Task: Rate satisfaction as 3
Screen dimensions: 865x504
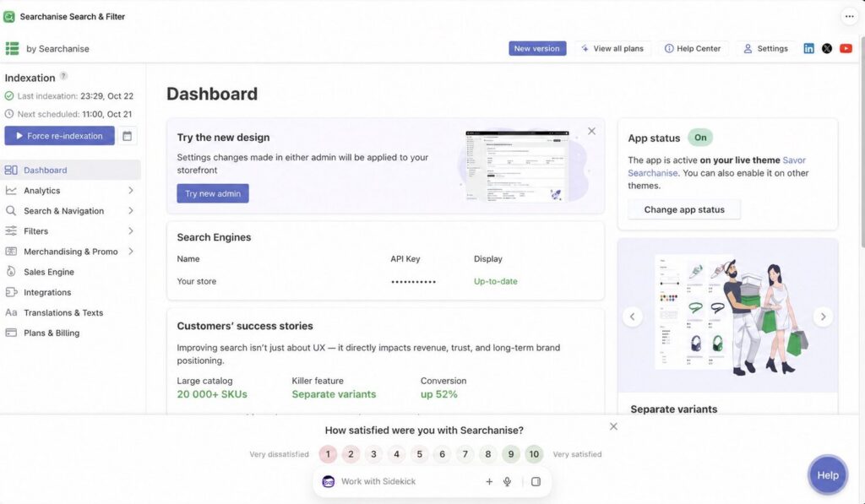Action: [373, 454]
